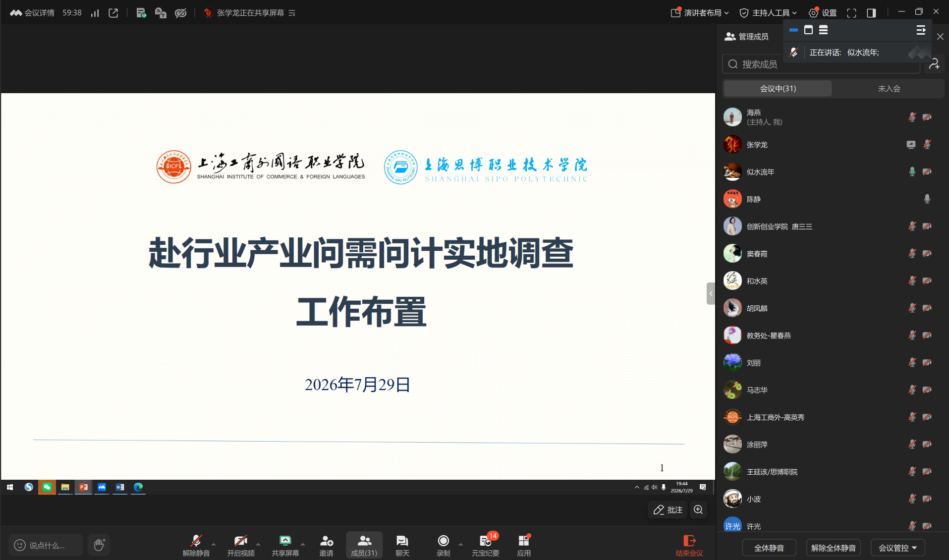949x560 pixels.
Task: Expand share options arrow beside 共享屏幕
Action: click(303, 544)
